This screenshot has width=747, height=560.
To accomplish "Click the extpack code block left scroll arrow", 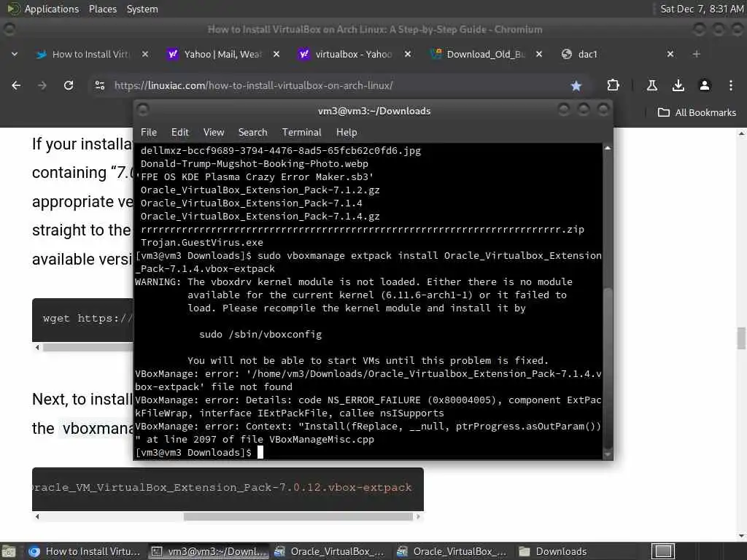I will pyautogui.click(x=37, y=517).
